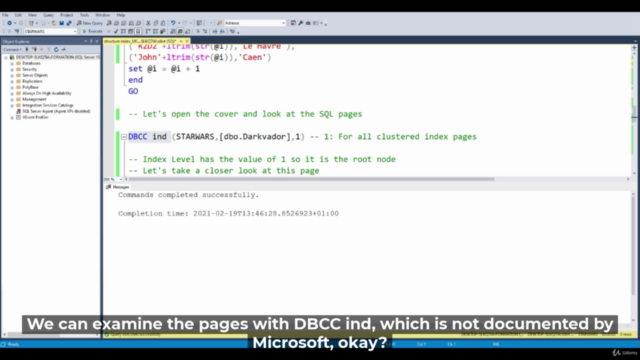Open the Connect dropdown in Object Explorer
The image size is (640, 360).
pos(12,49)
